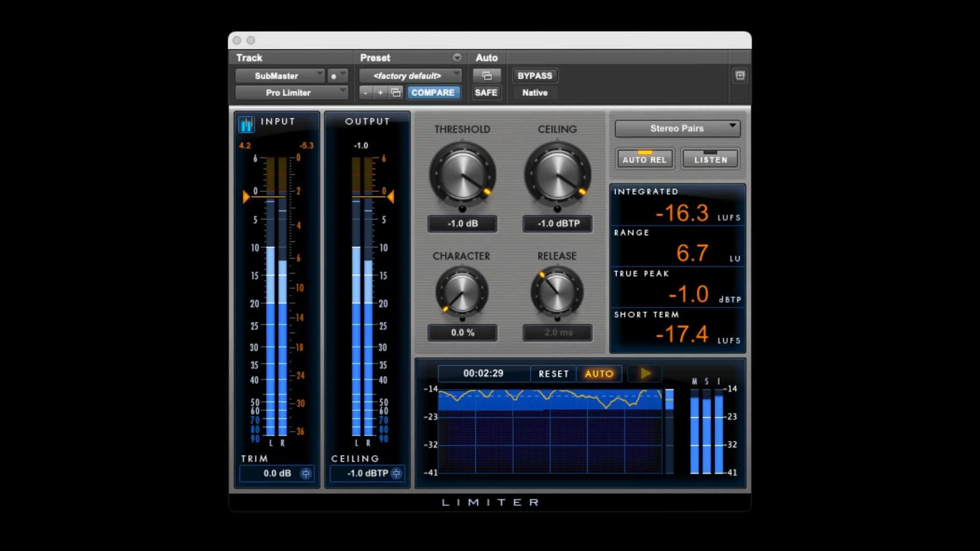The height and width of the screenshot is (551, 980).
Task: Toggle the AUTO REL button
Action: tap(644, 159)
